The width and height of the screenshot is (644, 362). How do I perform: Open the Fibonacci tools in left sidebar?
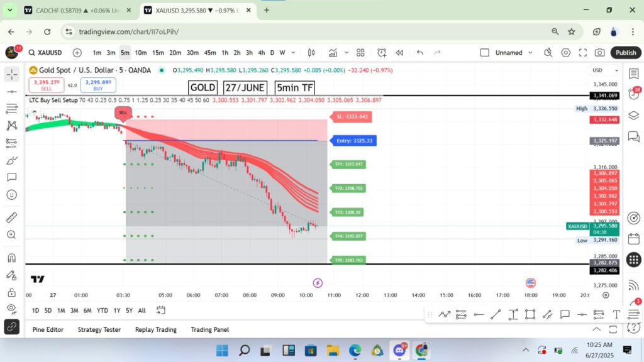tap(12, 108)
